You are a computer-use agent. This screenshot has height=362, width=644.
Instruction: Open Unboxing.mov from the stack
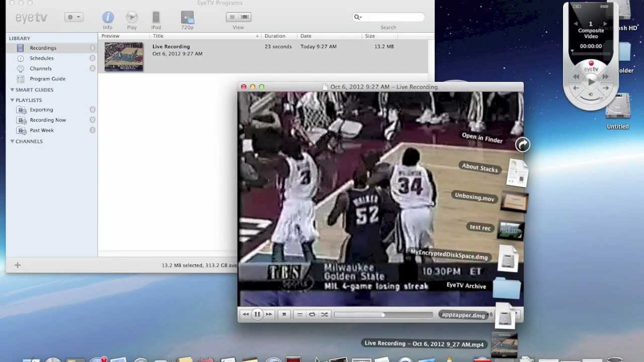(x=474, y=197)
